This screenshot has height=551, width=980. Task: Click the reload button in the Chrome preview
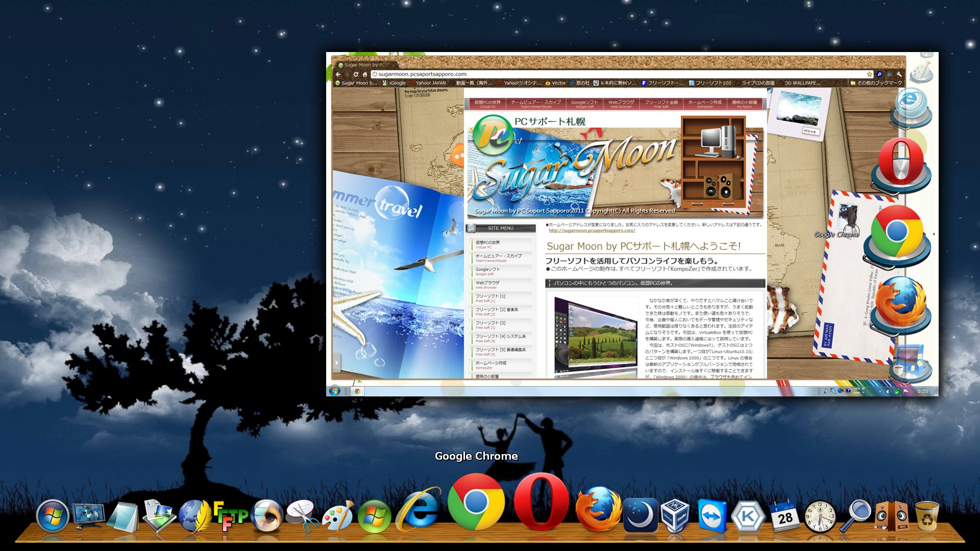click(x=356, y=74)
